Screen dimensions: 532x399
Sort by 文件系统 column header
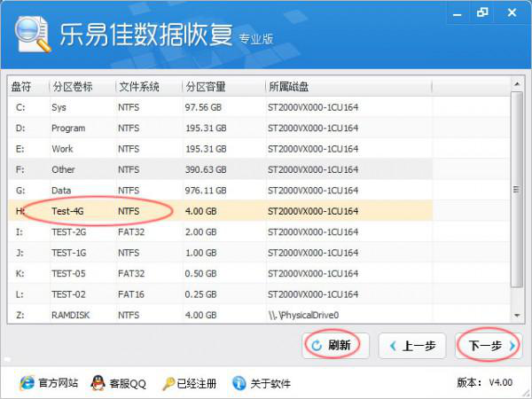149,87
